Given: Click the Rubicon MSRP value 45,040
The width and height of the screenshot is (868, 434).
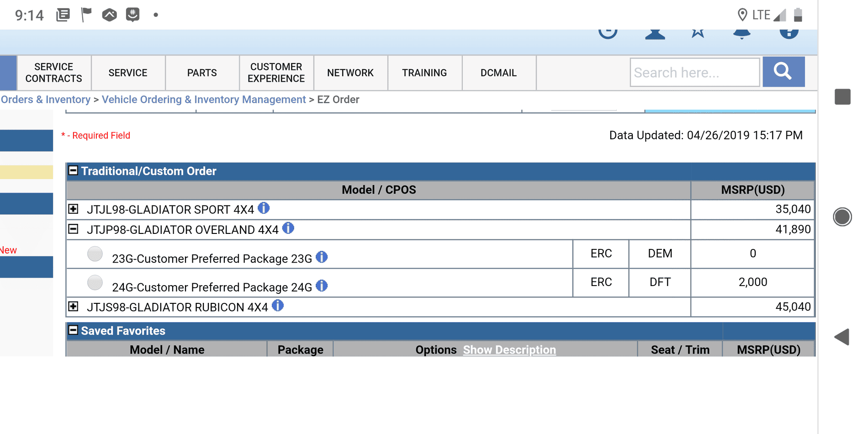Looking at the screenshot, I should pos(793,307).
